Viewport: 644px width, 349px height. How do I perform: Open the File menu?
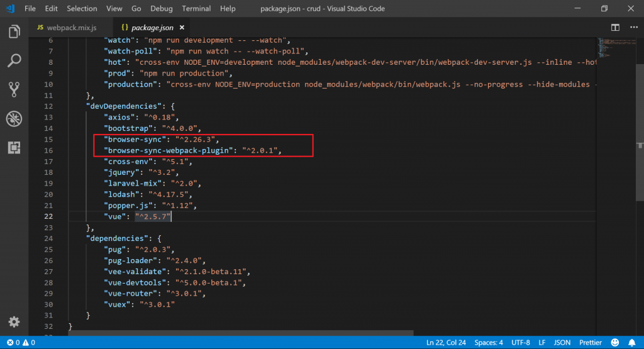[30, 8]
